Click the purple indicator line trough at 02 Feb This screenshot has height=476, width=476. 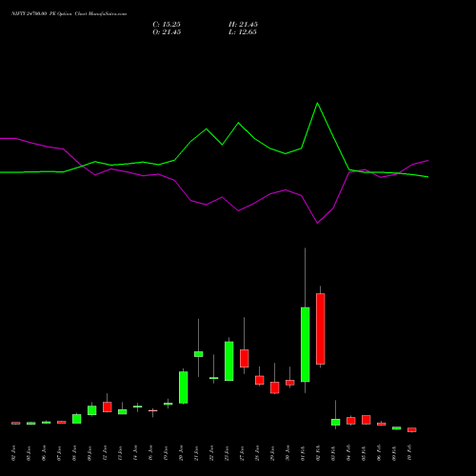317,223
